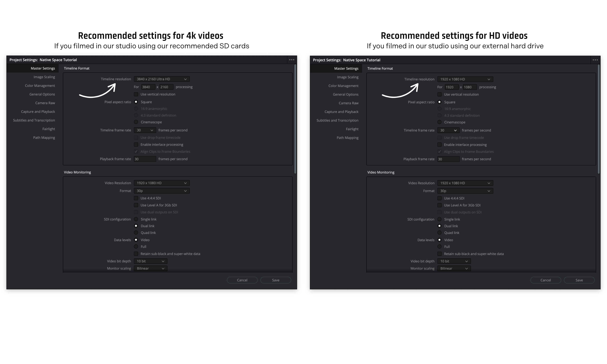Go to Fairlight section in 4k window

click(x=49, y=129)
